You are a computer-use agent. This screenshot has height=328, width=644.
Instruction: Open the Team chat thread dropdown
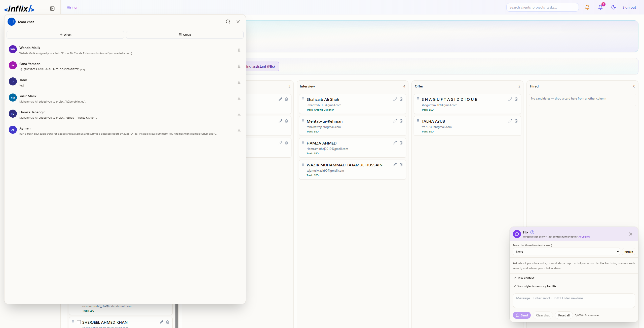(x=566, y=252)
